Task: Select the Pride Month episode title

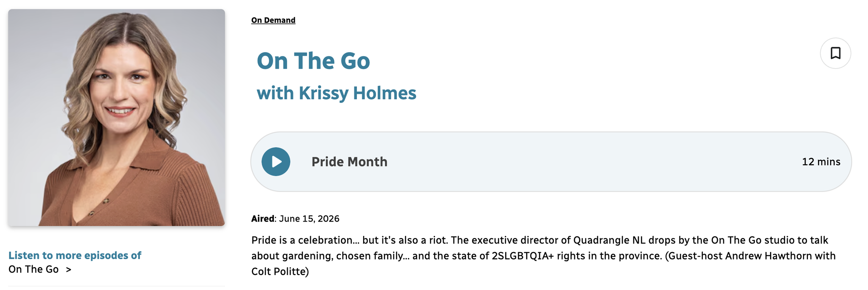Action: coord(349,162)
